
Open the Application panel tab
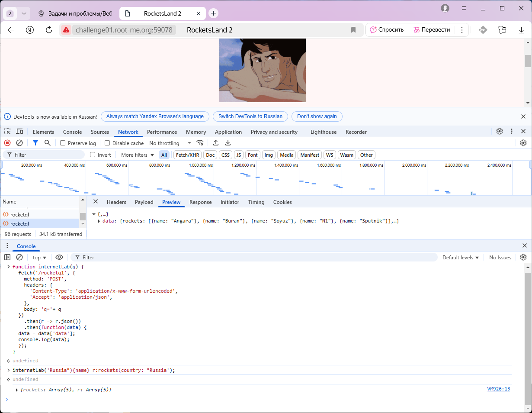228,132
